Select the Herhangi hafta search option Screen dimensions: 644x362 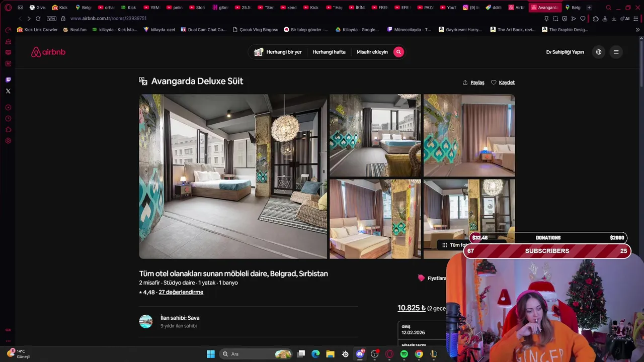point(329,52)
